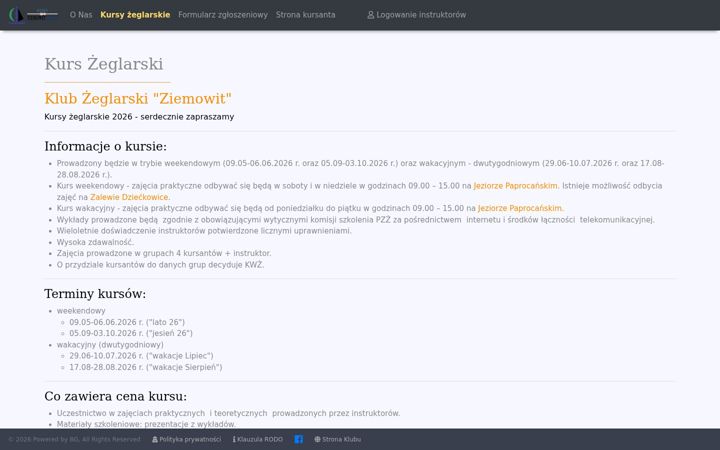Click the lock icon by Polityka prywatności
Image resolution: width=720 pixels, height=450 pixels.
pos(155,439)
